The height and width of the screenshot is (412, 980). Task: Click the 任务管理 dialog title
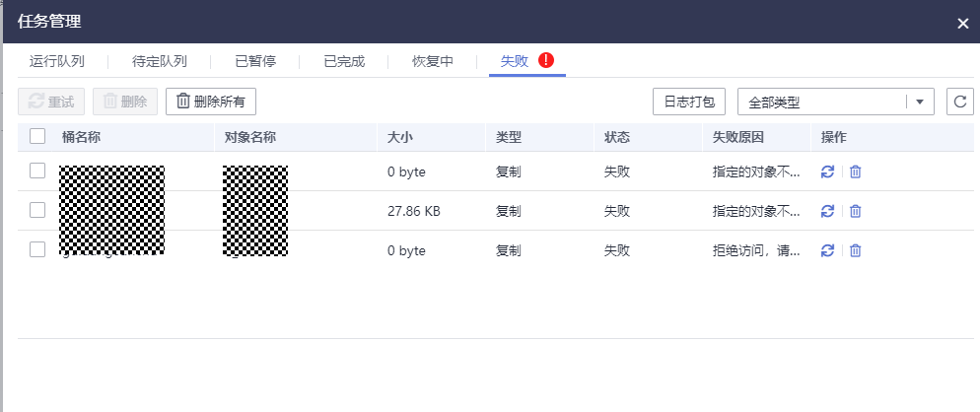point(49,22)
